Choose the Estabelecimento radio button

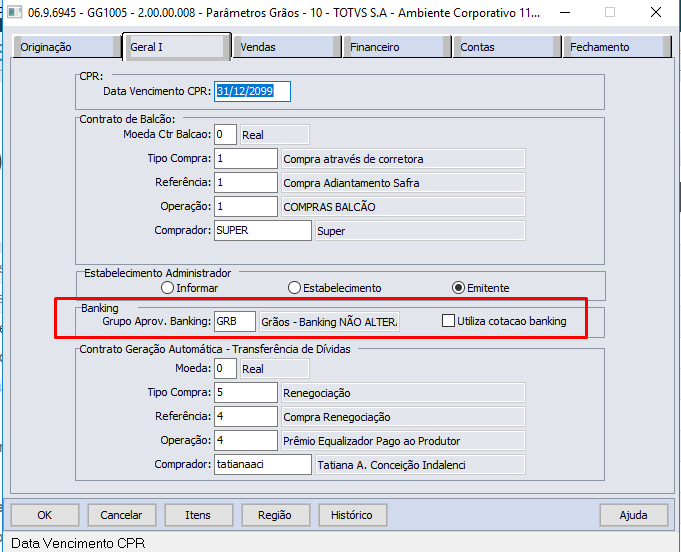point(294,288)
